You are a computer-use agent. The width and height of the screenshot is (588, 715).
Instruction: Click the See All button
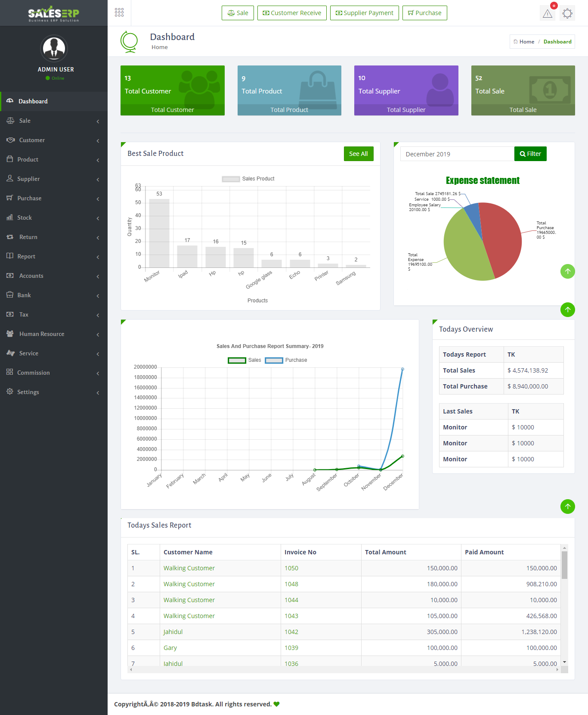point(358,154)
